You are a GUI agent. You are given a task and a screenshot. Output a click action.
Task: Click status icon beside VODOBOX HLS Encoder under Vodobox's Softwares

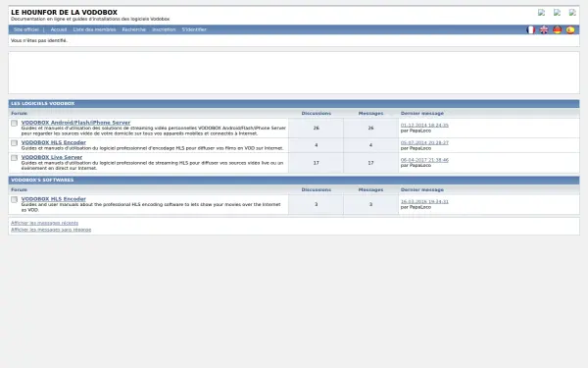15,199
